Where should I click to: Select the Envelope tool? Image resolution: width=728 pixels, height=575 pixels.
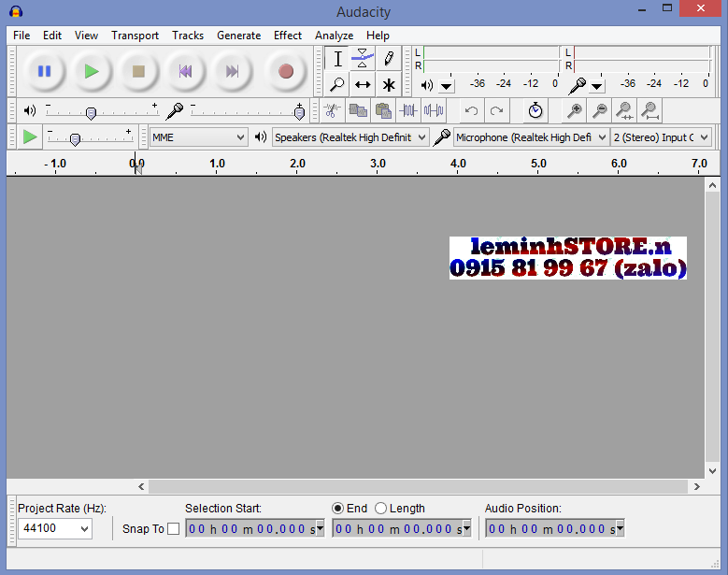[x=363, y=59]
